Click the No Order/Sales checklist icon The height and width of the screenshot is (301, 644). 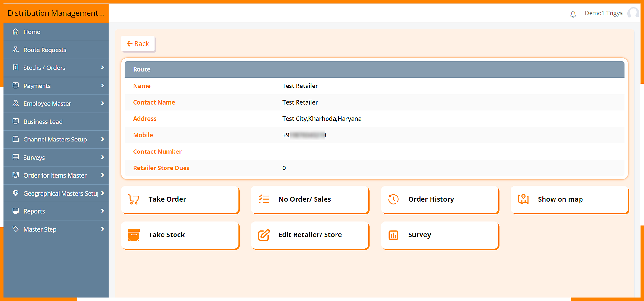(264, 199)
